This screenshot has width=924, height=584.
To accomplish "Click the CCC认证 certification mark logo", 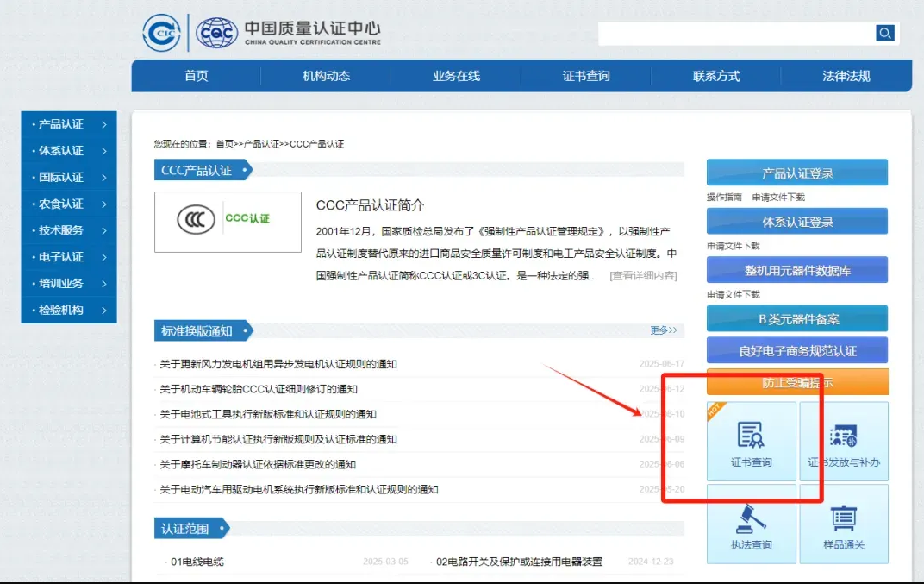I will (227, 220).
